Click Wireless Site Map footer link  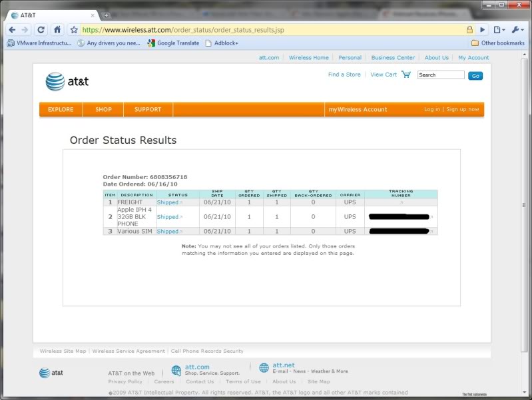coord(63,351)
